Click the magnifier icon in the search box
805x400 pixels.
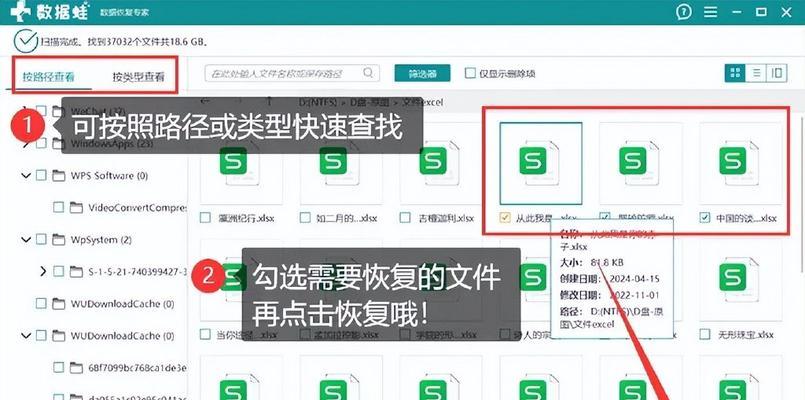(x=368, y=73)
